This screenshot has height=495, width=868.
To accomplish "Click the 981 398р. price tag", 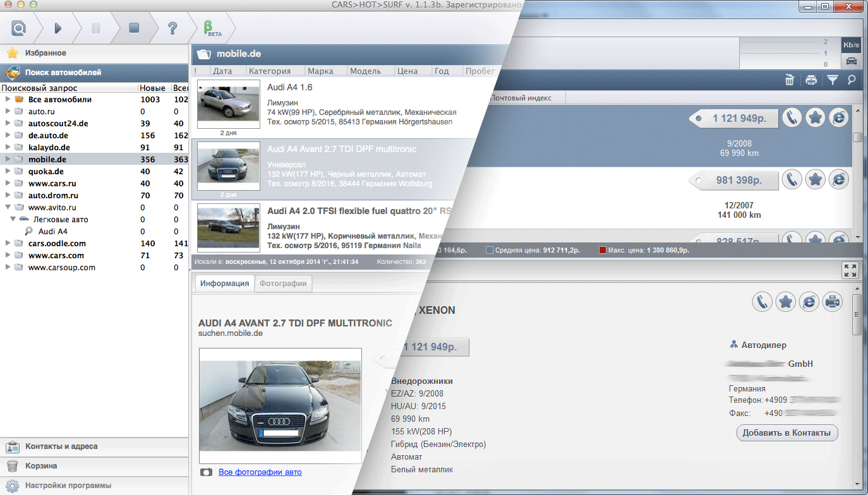I will point(735,181).
